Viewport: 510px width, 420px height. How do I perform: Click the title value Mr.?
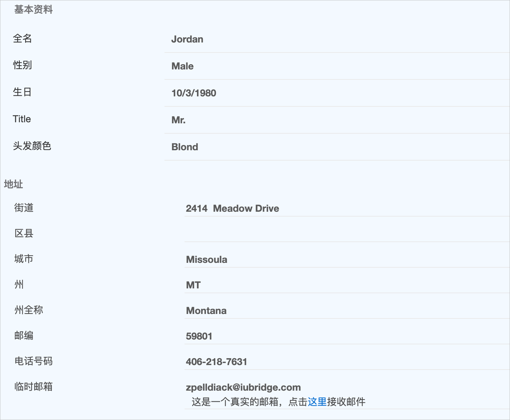179,120
